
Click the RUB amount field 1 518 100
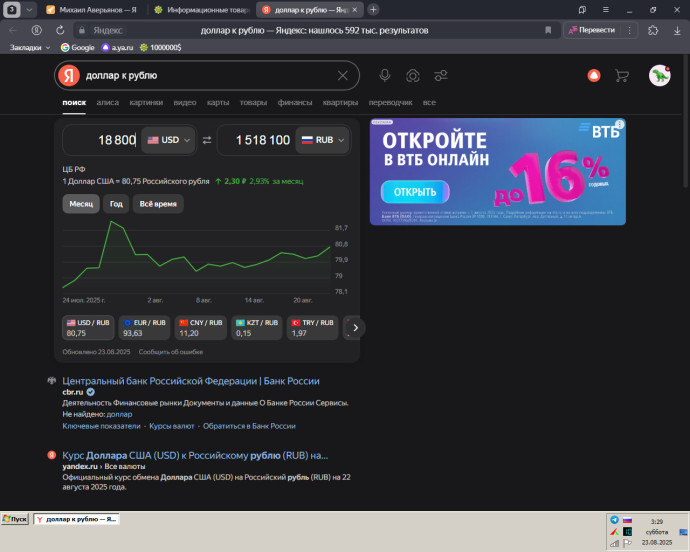click(x=257, y=140)
